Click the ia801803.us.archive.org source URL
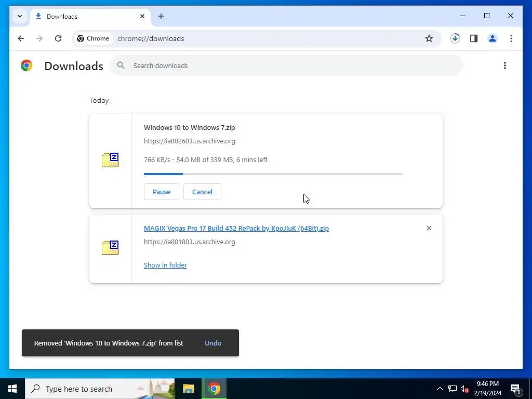Viewport: 532px width, 399px height. [189, 242]
